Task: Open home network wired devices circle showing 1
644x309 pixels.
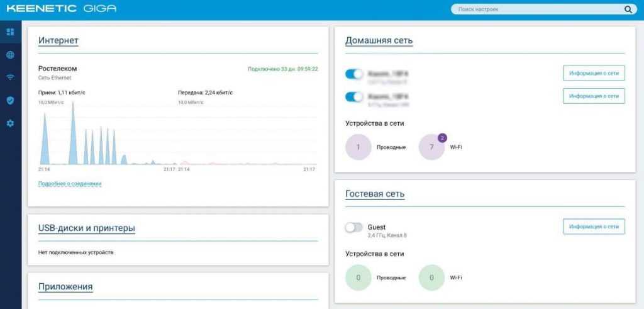Action: (358, 147)
